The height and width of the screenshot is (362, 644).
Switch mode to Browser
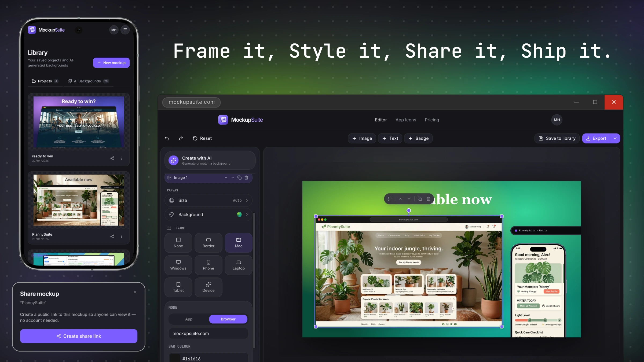(x=228, y=319)
